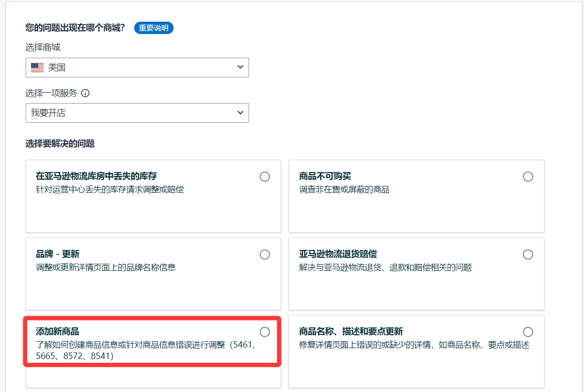Click the chevron arrow on the 我要开店 dropdown
Image resolution: width=584 pixels, height=392 pixels.
240,112
